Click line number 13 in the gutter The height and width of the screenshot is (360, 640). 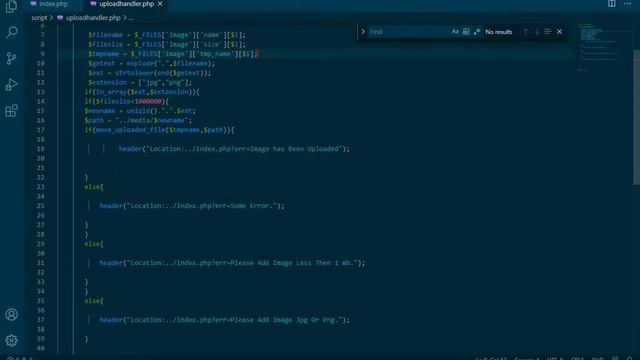point(40,92)
